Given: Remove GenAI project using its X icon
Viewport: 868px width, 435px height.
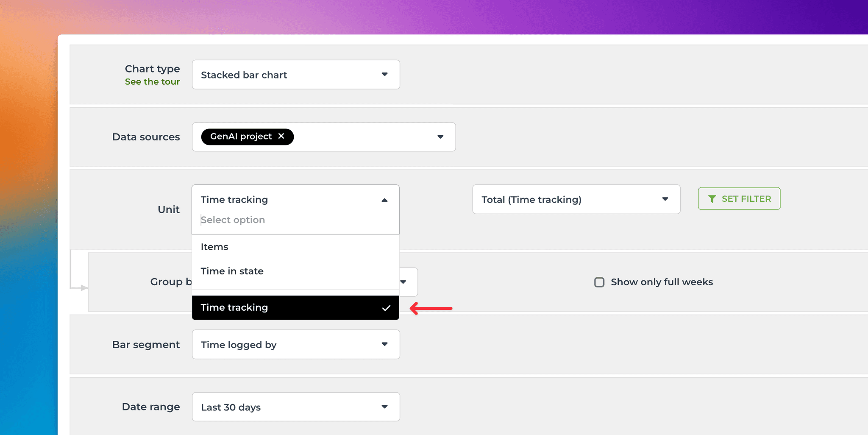Looking at the screenshot, I should (281, 137).
